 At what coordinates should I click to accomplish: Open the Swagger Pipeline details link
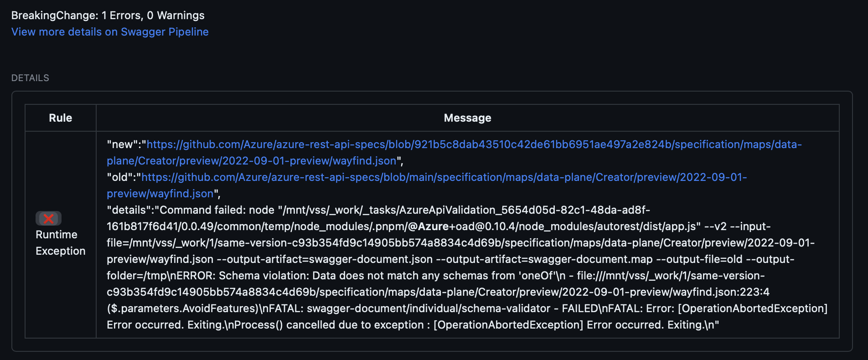(109, 32)
